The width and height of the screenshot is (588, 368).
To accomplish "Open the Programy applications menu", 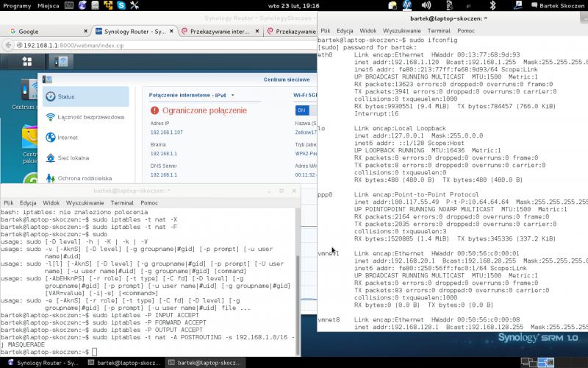I will coord(17,5).
